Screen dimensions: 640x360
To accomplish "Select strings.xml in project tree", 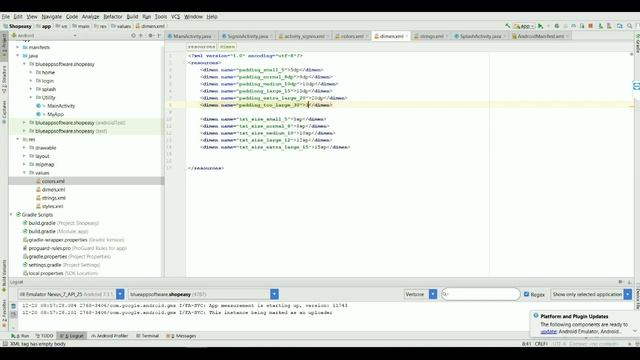I will coord(53,198).
